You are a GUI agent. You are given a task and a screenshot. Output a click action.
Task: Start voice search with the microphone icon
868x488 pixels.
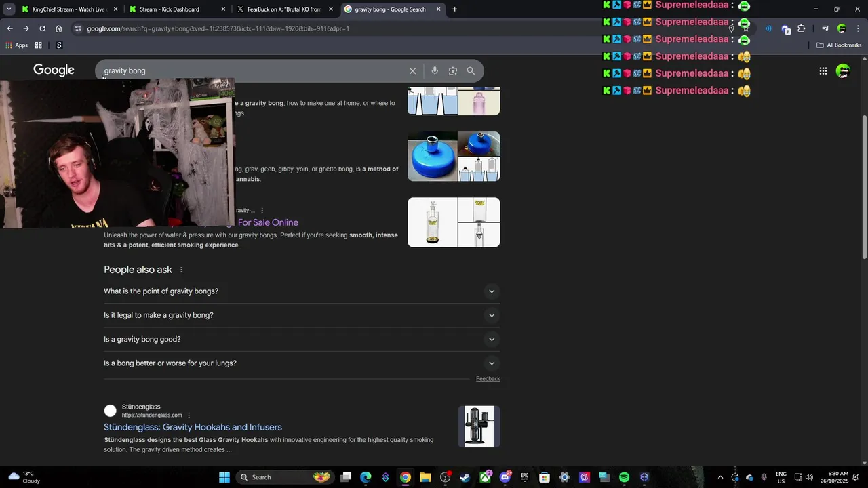pyautogui.click(x=435, y=70)
